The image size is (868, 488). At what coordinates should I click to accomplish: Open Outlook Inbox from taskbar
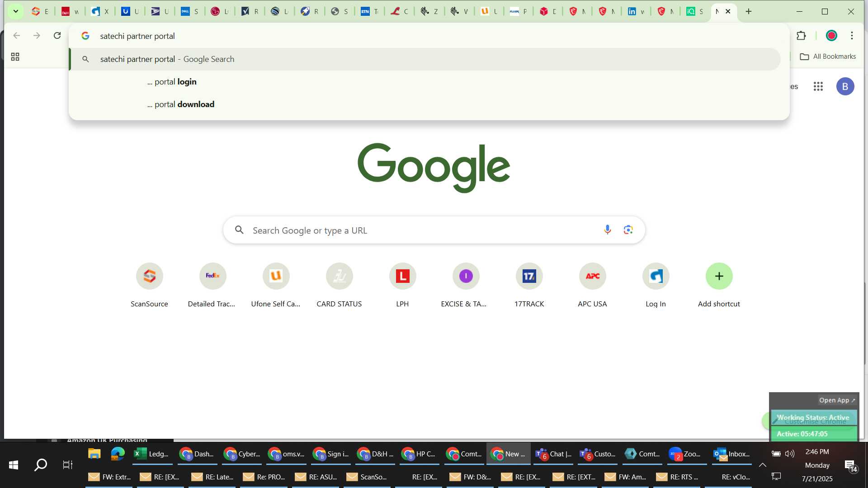(x=731, y=454)
